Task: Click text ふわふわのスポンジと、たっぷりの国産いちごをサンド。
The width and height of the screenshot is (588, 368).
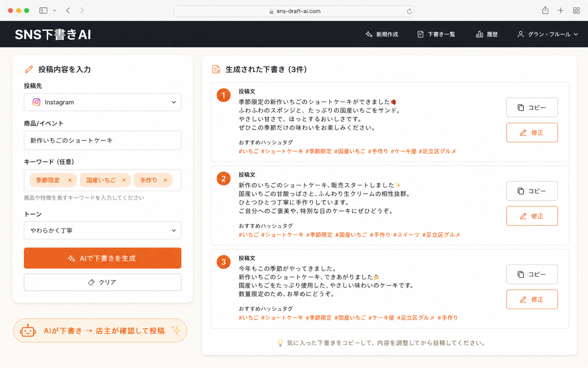Action: (320, 111)
